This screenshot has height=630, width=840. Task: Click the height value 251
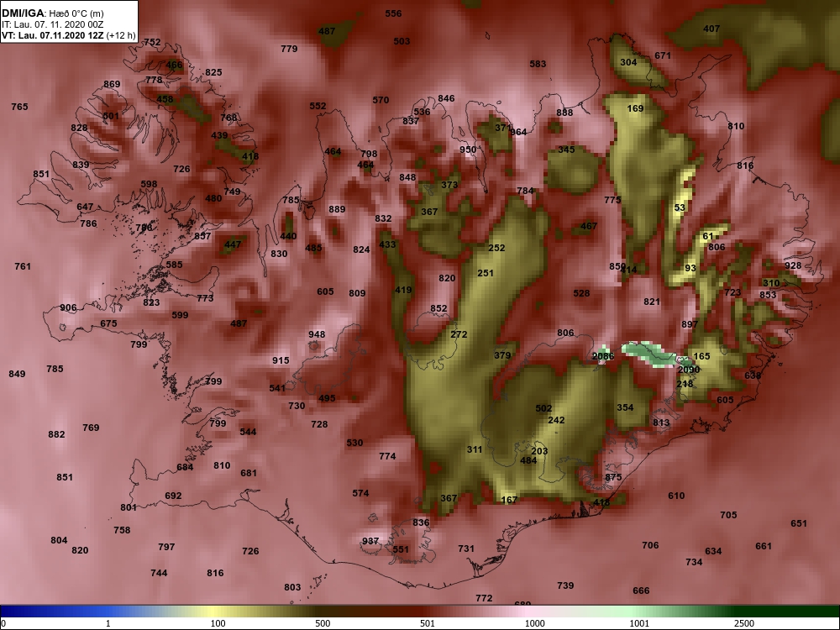tap(486, 273)
